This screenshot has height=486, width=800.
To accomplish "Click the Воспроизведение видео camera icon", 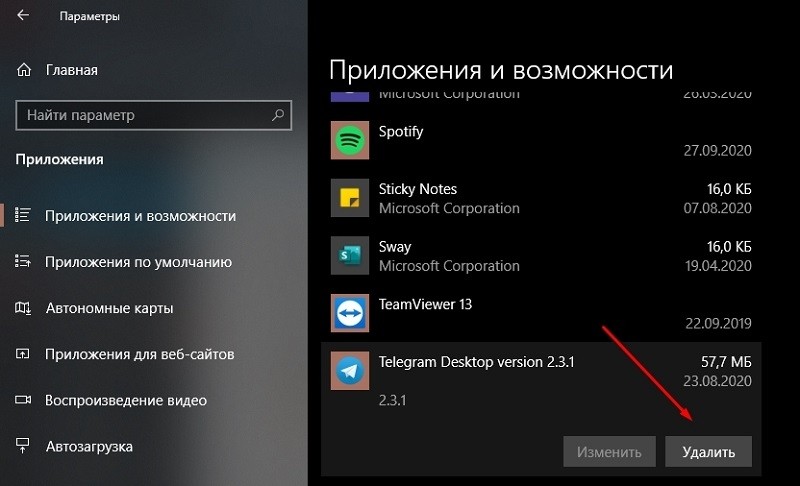I will coord(22,400).
